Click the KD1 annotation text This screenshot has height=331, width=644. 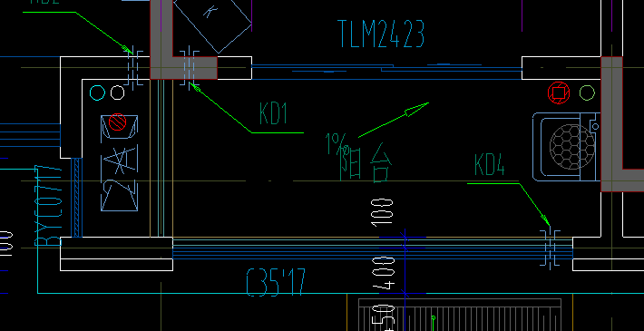(x=273, y=113)
